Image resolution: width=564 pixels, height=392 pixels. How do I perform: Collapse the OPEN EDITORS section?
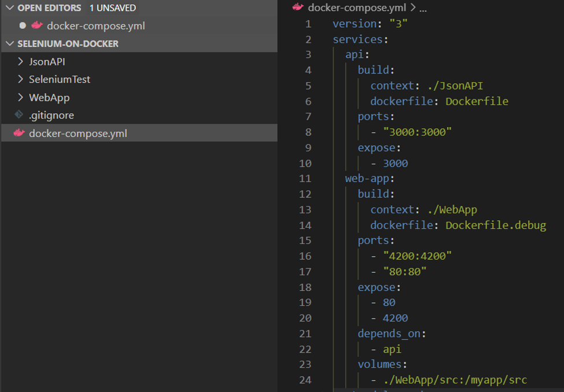pos(9,8)
